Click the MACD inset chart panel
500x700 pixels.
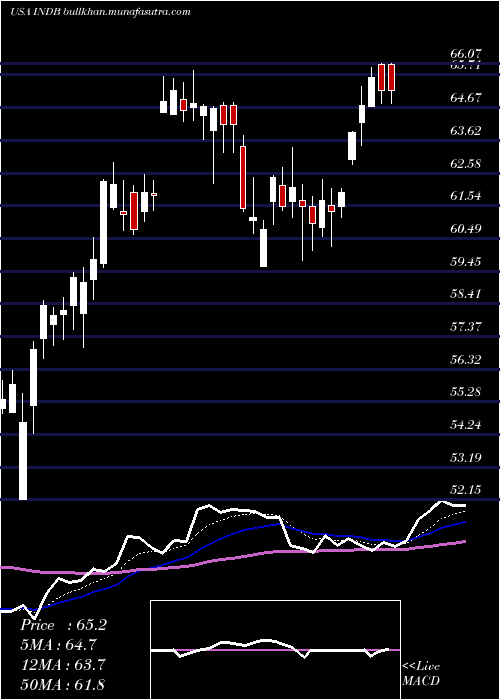(x=275, y=650)
